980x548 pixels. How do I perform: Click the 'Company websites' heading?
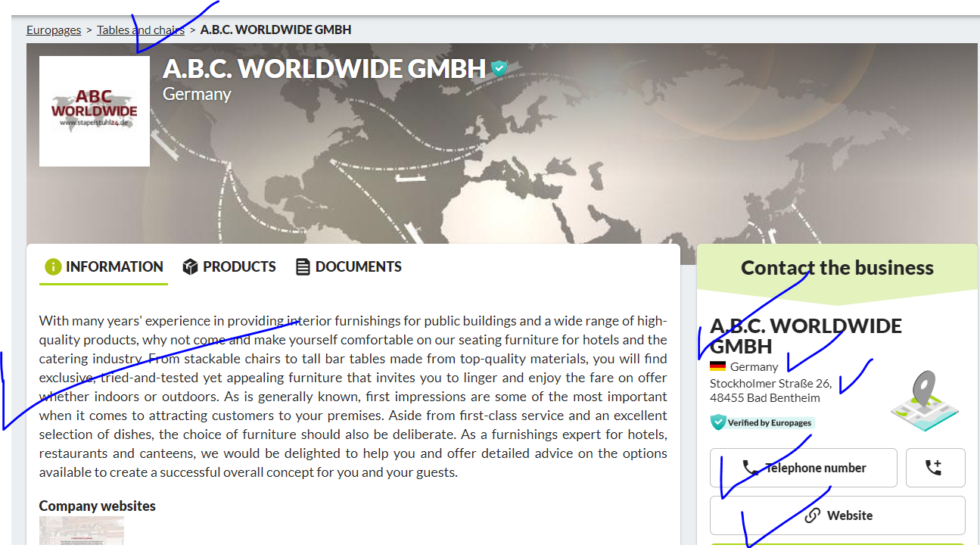click(98, 506)
